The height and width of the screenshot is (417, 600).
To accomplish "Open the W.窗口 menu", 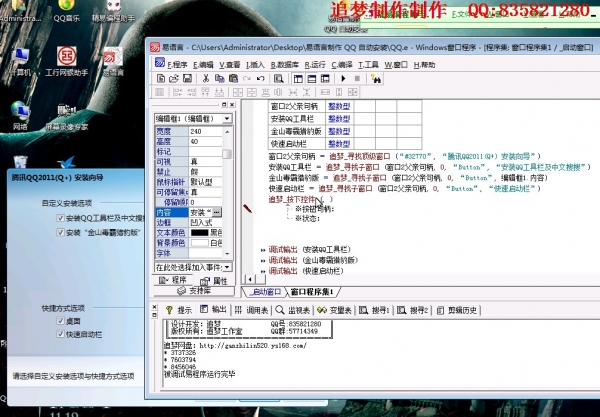I will point(396,65).
